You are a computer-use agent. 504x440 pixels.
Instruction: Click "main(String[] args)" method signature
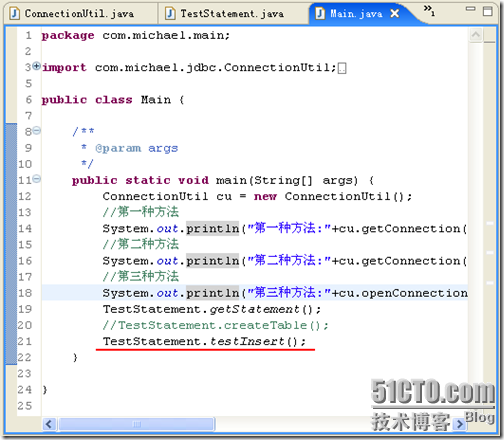(287, 181)
